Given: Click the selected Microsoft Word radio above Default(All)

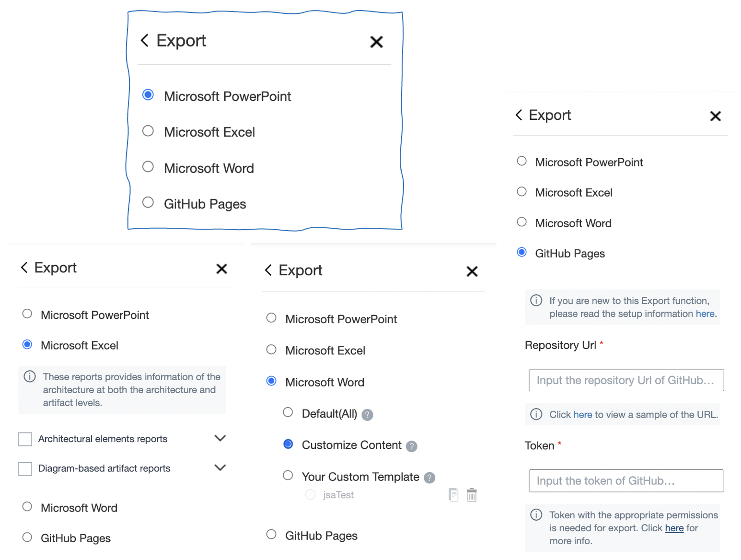Looking at the screenshot, I should coord(271,381).
